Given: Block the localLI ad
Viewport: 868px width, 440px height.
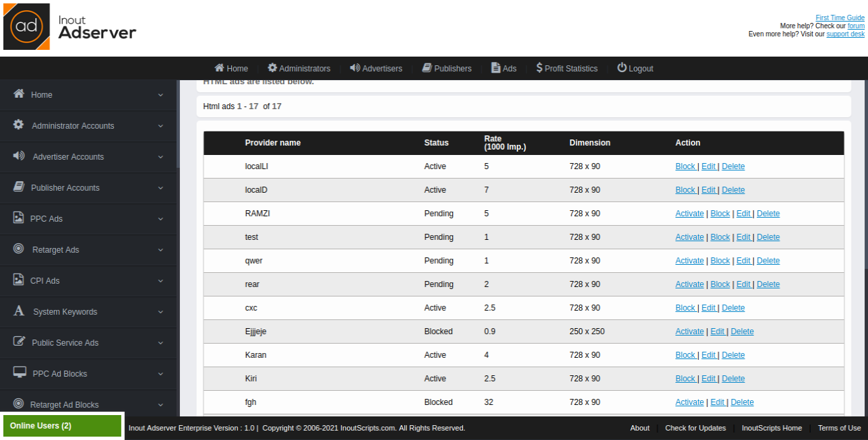Looking at the screenshot, I should [685, 166].
